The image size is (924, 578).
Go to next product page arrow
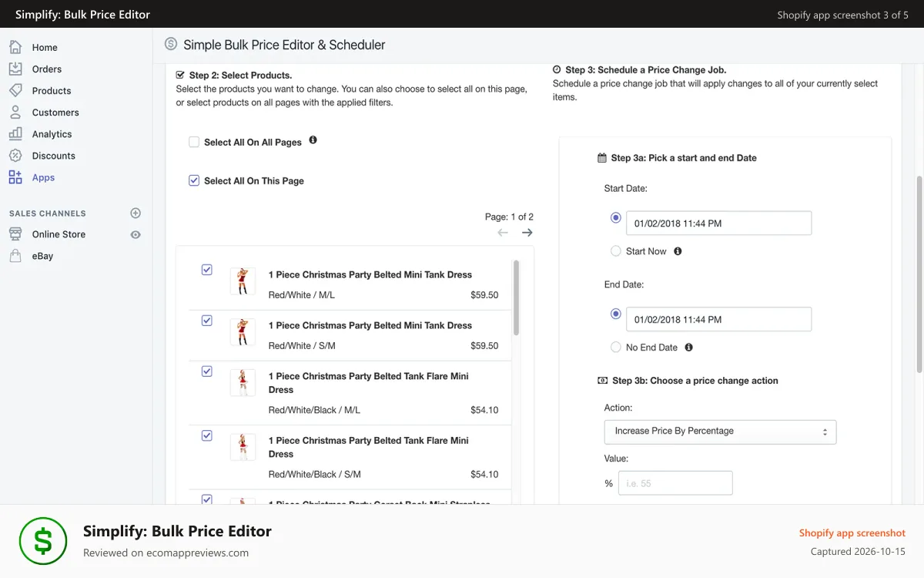[x=527, y=233]
